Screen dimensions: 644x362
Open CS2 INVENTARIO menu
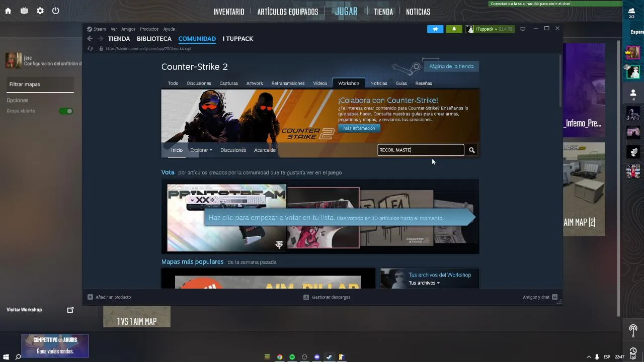(229, 12)
